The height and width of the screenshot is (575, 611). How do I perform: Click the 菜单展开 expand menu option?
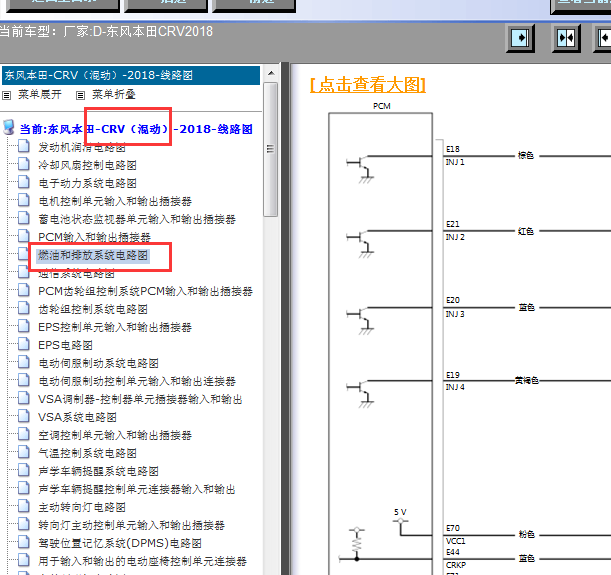[x=40, y=94]
